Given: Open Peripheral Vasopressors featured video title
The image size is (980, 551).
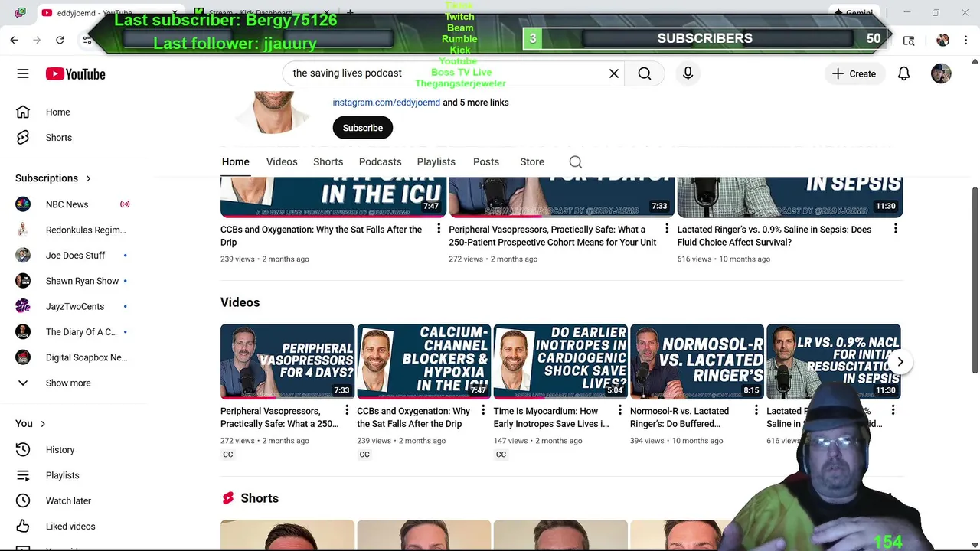Looking at the screenshot, I should point(552,236).
